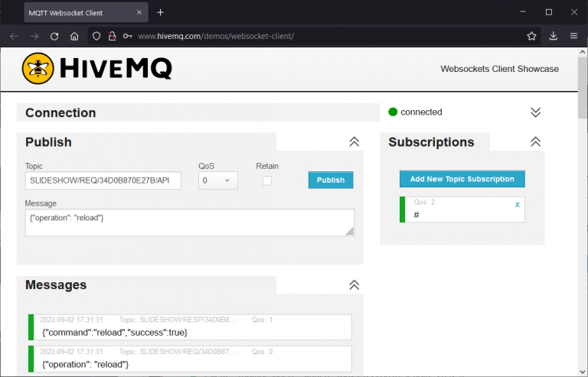Image resolution: width=588 pixels, height=377 pixels.
Task: Click the shield tracking protection icon
Action: (x=96, y=36)
